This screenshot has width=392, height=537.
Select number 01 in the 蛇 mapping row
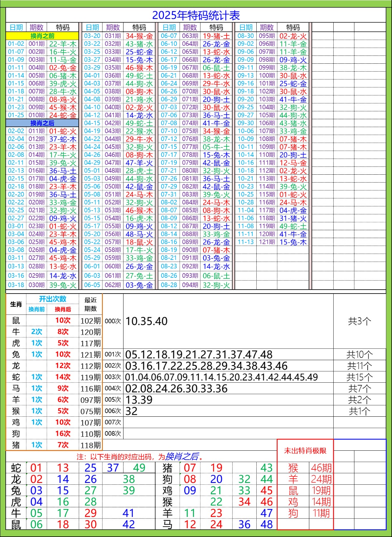[36, 467]
